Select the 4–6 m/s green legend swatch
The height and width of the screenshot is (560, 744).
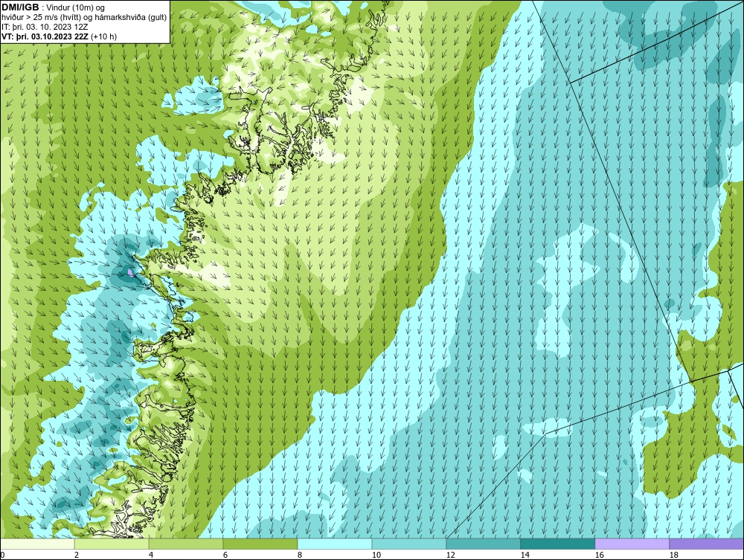[x=186, y=544]
